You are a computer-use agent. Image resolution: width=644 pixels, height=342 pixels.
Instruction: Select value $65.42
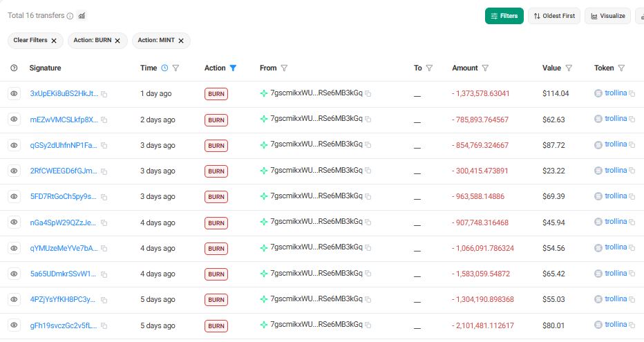pyautogui.click(x=553, y=274)
